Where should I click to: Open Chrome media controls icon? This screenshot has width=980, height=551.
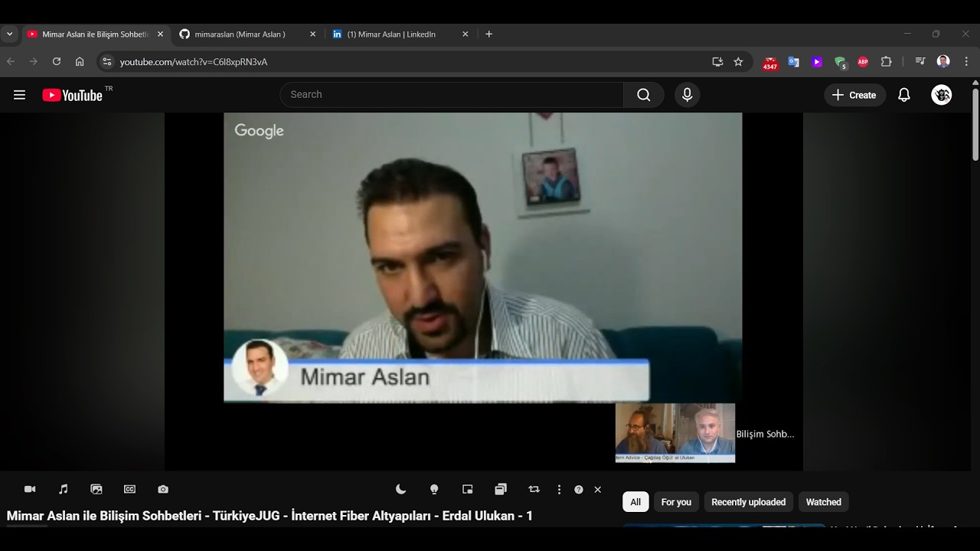920,61
